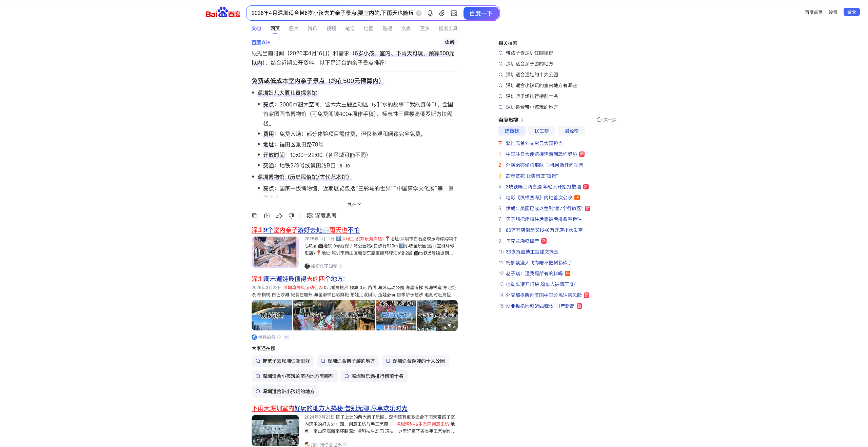Clear the search query with the x icon
The image size is (868, 447).
click(419, 13)
